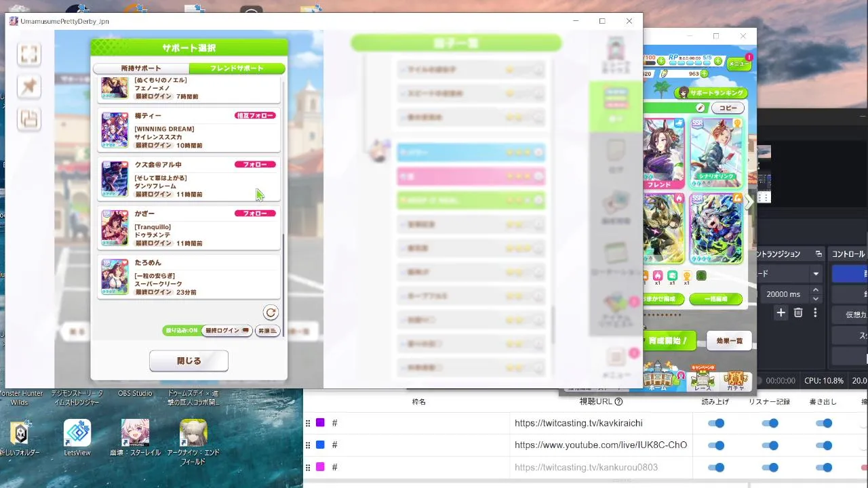The image size is (868, 488).
Task: Delete transition with OBS trash icon
Action: [x=798, y=312]
